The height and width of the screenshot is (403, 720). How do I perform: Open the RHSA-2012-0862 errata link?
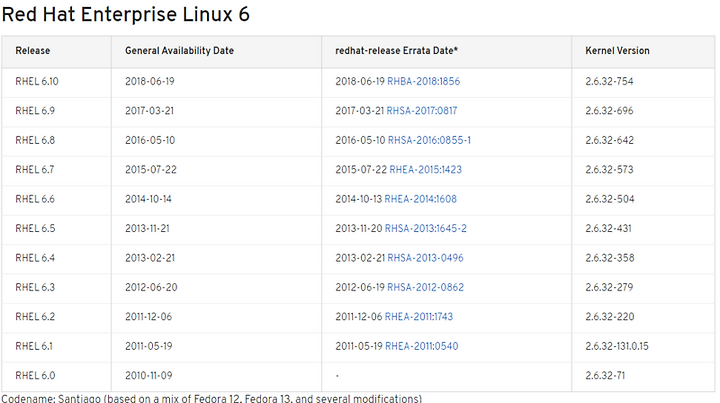pyautogui.click(x=425, y=287)
